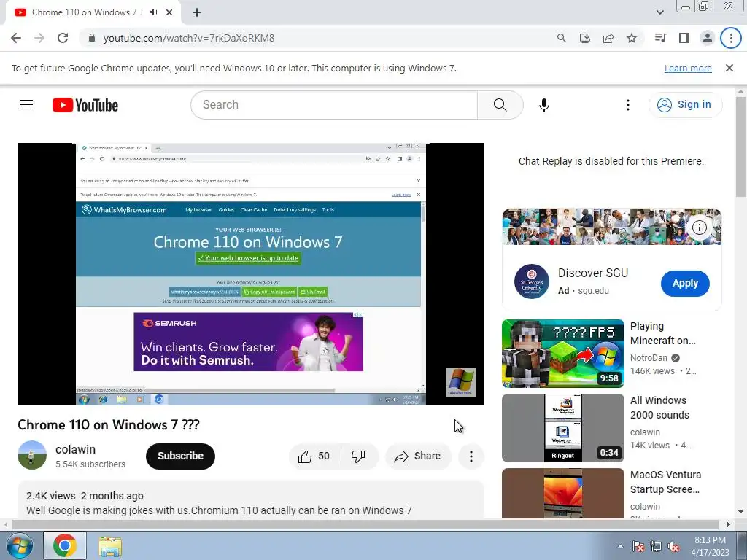The width and height of the screenshot is (747, 560).
Task: Expand the video description box
Action: [x=251, y=500]
